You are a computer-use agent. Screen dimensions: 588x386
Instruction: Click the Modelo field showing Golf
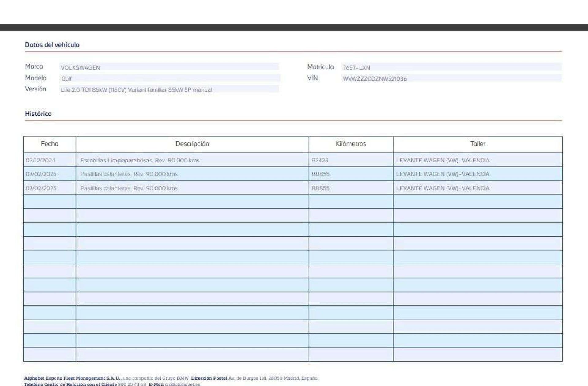169,78
